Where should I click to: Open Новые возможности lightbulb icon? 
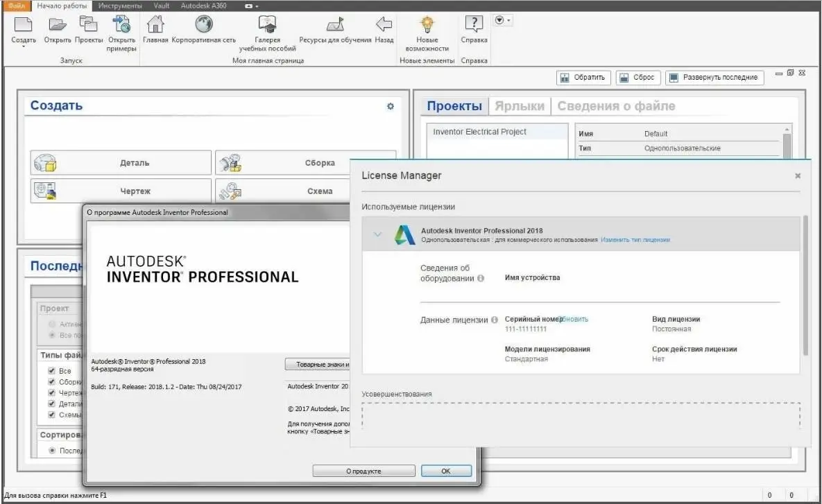point(427,25)
